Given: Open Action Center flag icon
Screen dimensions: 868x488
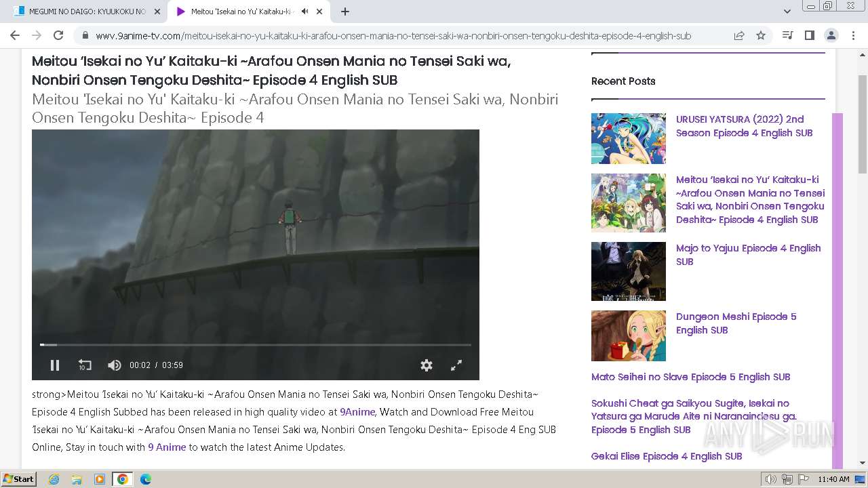Looking at the screenshot, I should click(804, 479).
